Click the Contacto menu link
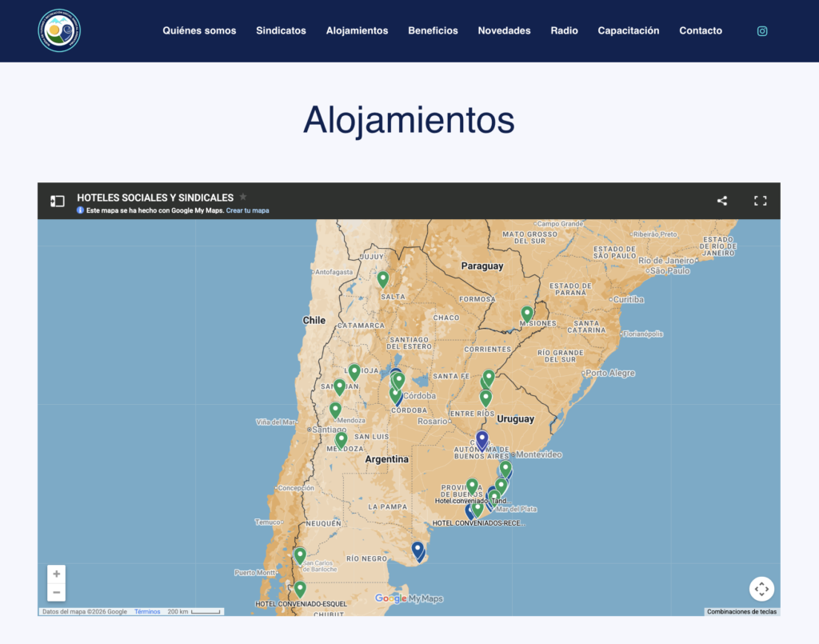819x644 pixels. [x=701, y=31]
